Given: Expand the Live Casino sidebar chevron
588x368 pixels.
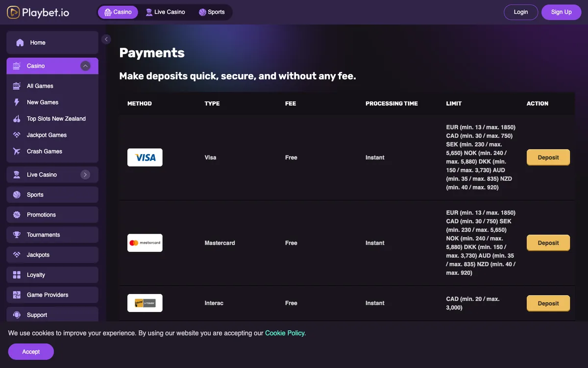Looking at the screenshot, I should click(x=85, y=175).
